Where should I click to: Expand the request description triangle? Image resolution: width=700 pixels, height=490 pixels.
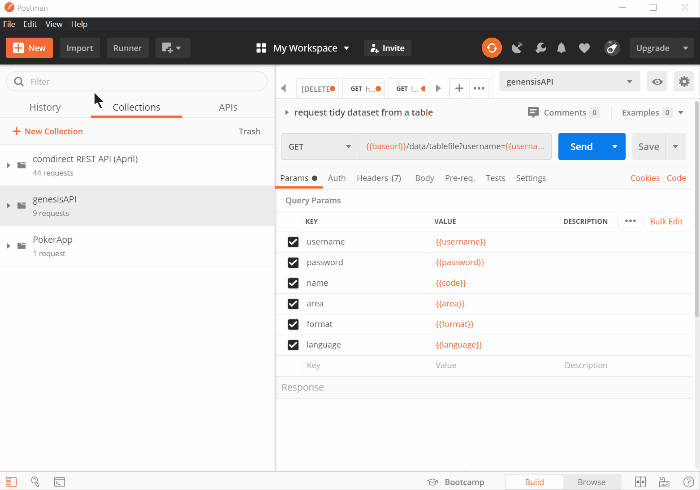(287, 112)
